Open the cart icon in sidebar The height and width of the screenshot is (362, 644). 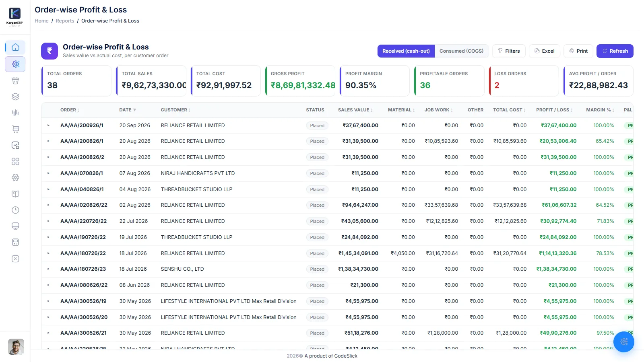point(15,129)
